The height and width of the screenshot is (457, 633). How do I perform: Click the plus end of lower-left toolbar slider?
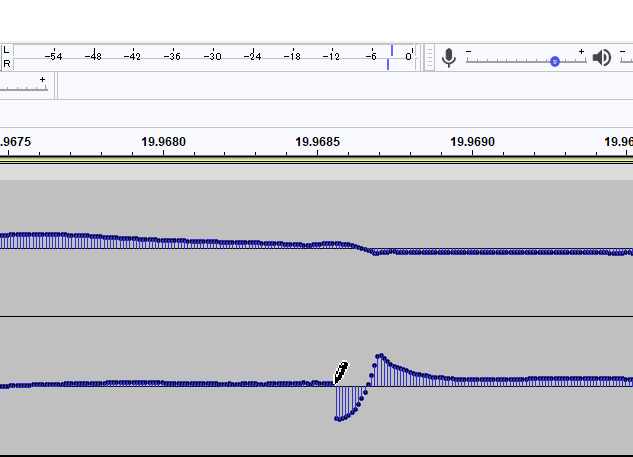tap(42, 79)
